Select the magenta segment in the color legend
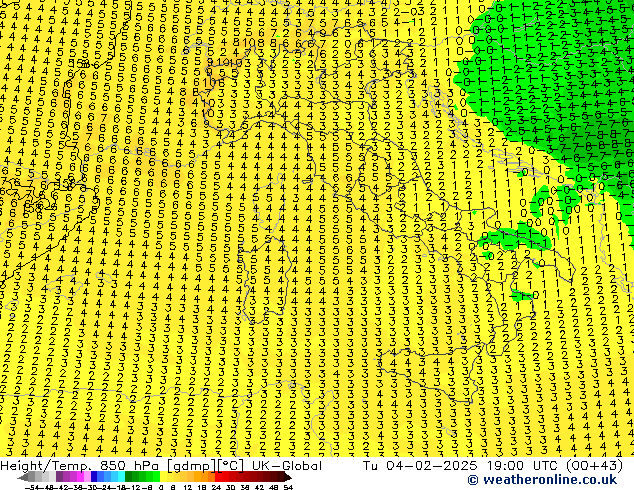The height and width of the screenshot is (490, 634). coord(80,477)
